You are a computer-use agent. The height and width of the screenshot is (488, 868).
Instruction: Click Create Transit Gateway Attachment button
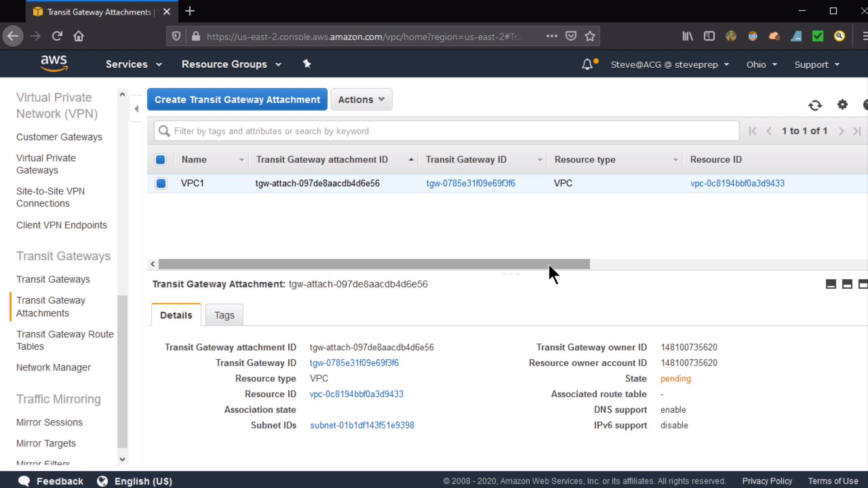click(237, 99)
